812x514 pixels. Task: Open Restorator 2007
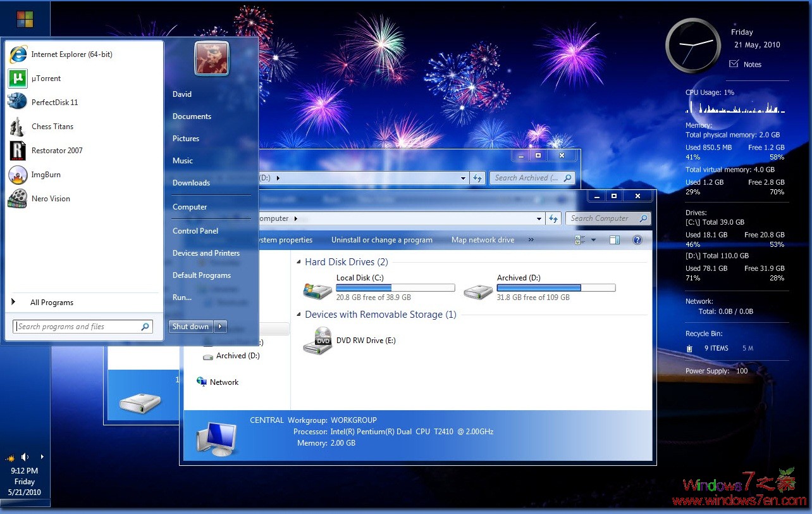pos(57,150)
